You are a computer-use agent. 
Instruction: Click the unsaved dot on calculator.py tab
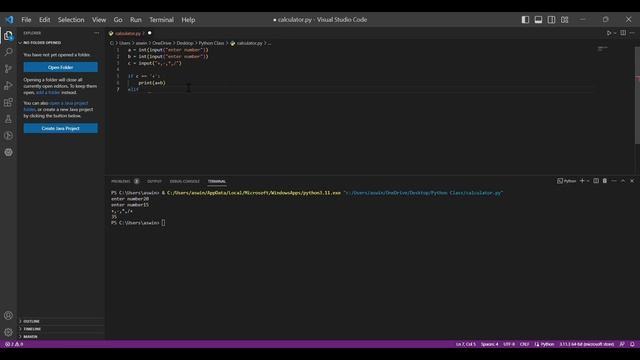click(149, 33)
